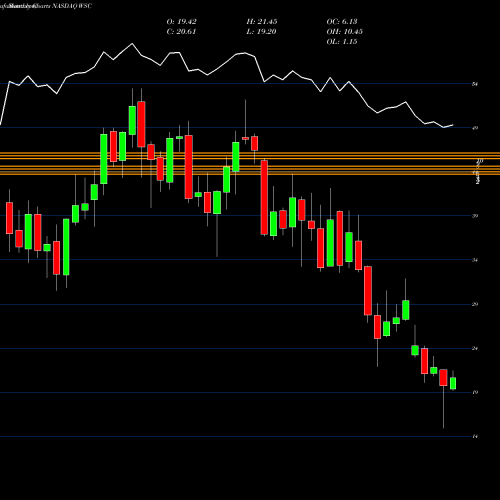Click the peak of the white line chart
This screenshot has height=500, width=500.
tap(132, 44)
